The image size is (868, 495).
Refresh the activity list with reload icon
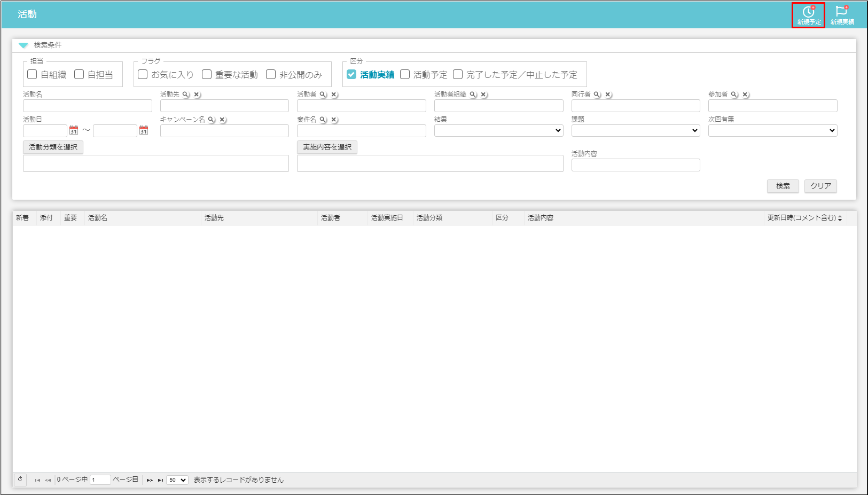20,480
